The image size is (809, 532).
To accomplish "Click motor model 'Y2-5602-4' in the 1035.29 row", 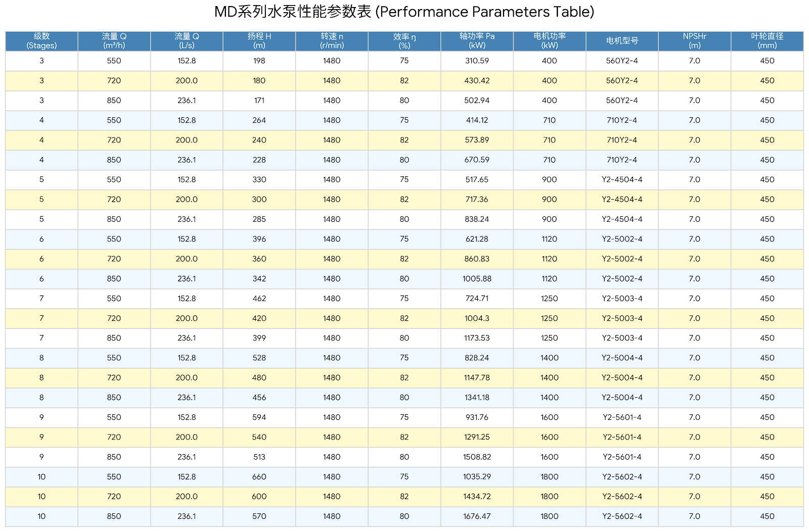I will pyautogui.click(x=622, y=477).
